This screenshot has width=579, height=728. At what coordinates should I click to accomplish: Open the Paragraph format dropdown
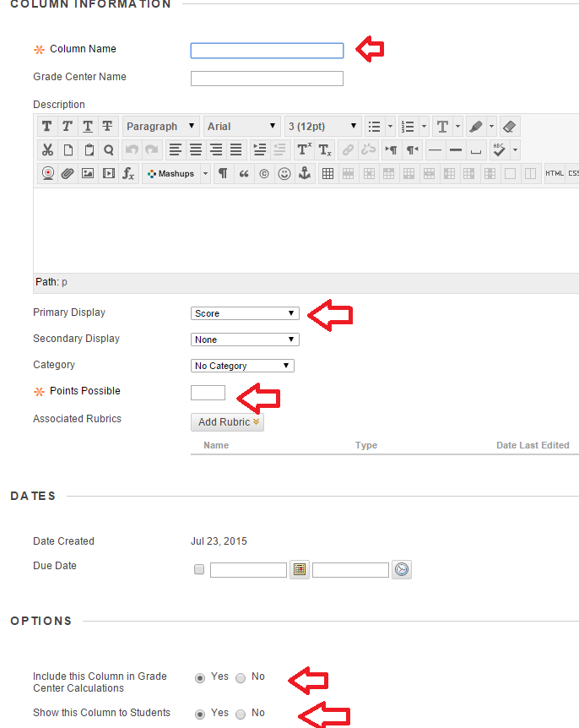[x=161, y=127]
